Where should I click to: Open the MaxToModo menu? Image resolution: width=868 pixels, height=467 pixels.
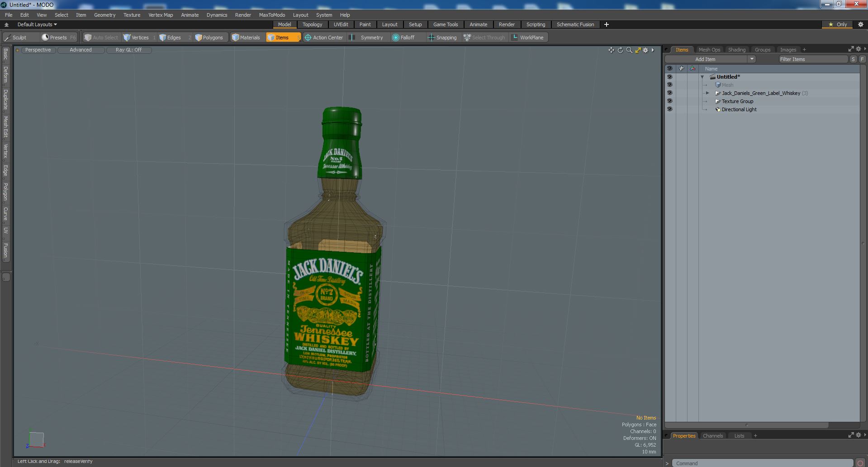point(272,15)
